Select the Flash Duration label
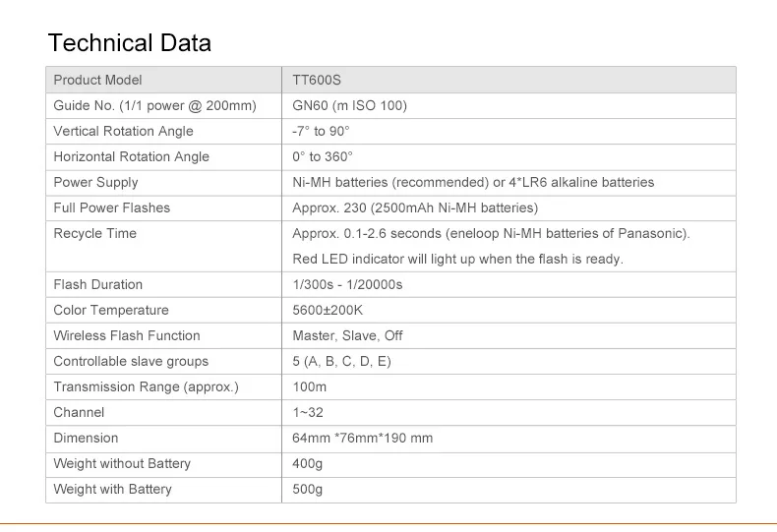This screenshot has height=532, width=777. pyautogui.click(x=97, y=284)
